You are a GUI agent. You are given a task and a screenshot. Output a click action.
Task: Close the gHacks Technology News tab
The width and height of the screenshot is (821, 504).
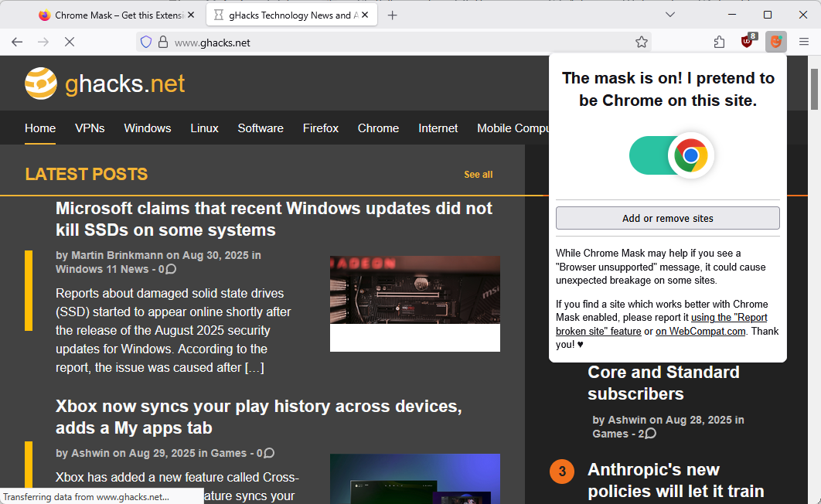tap(365, 15)
